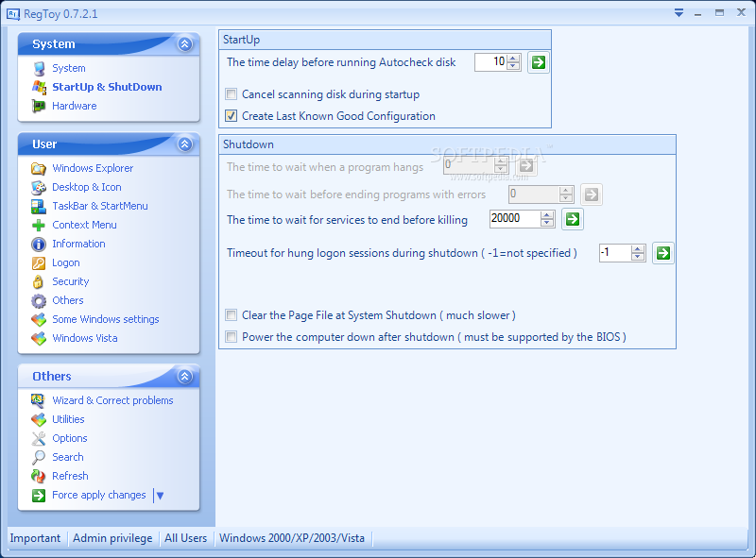
Task: Open the StartUp & ShutDown page link
Action: click(x=107, y=87)
